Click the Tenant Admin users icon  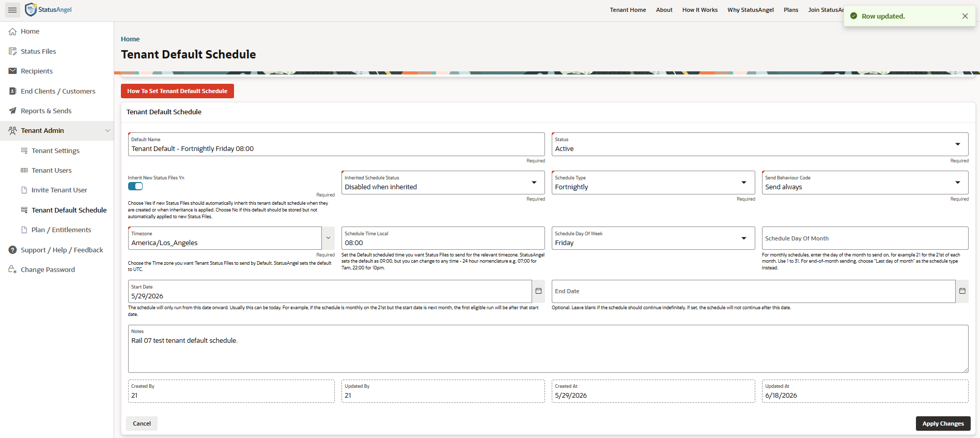13,130
